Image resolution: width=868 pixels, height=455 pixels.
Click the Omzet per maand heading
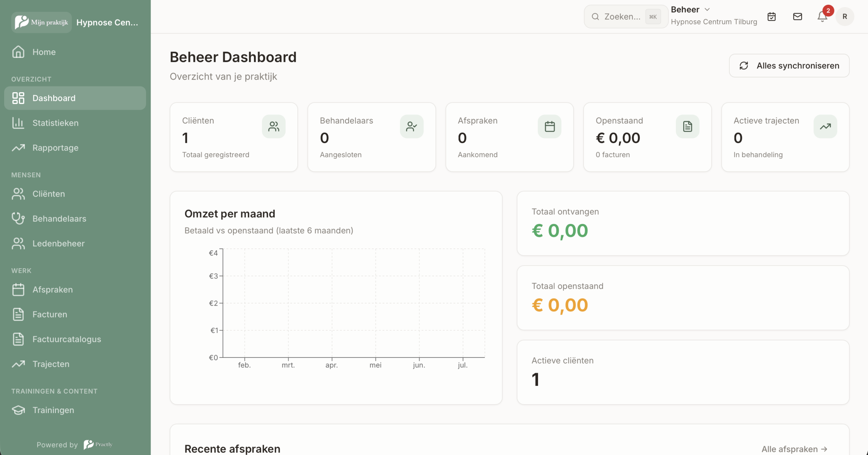(230, 214)
